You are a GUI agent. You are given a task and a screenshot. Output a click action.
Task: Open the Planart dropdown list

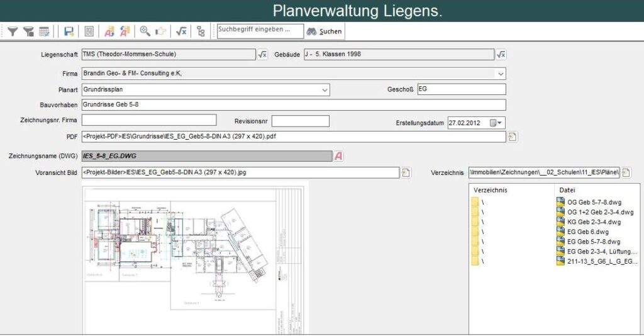325,90
